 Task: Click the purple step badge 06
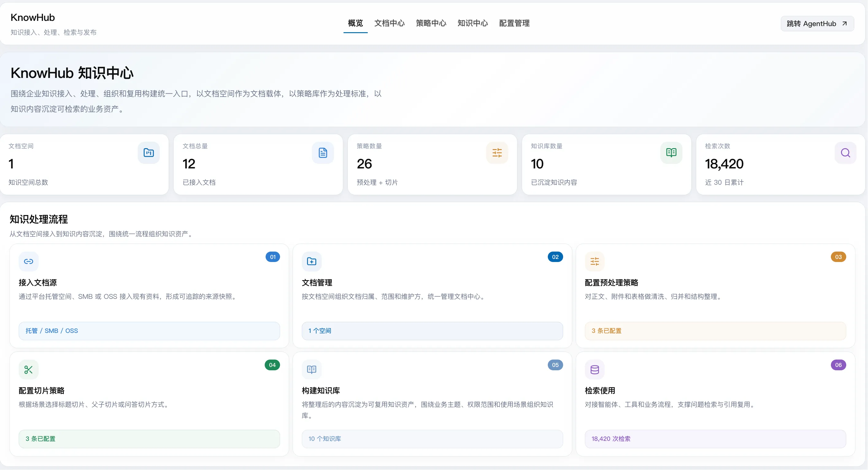(x=838, y=365)
